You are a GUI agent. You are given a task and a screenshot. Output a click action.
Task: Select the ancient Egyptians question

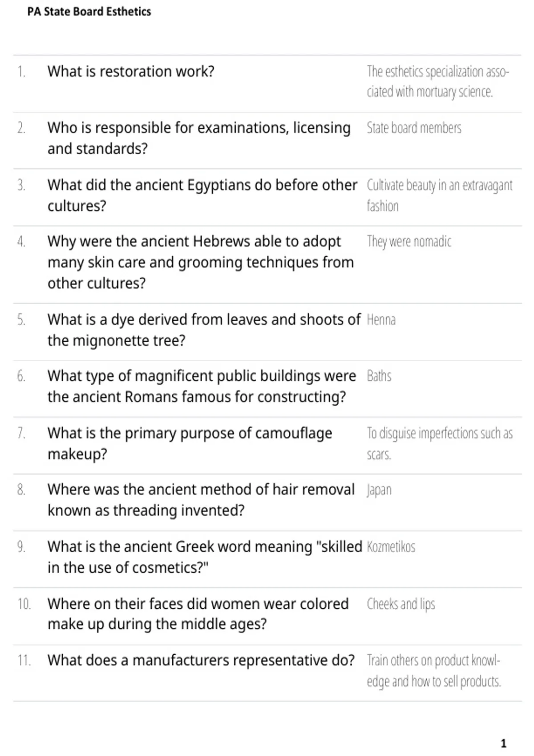tap(202, 195)
